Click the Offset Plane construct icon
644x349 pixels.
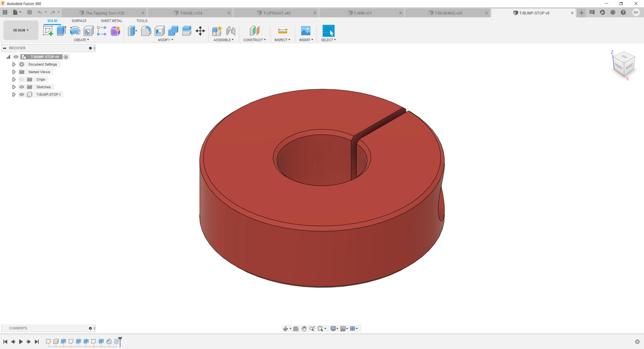254,31
